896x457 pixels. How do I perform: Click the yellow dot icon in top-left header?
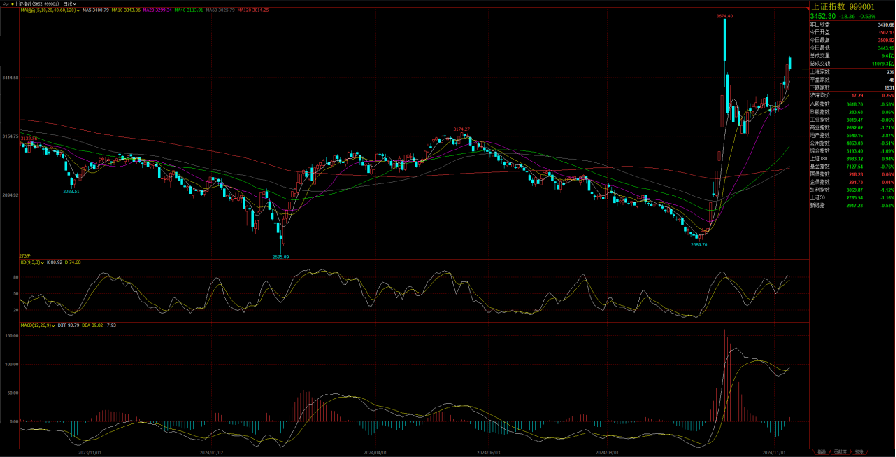point(14,4)
